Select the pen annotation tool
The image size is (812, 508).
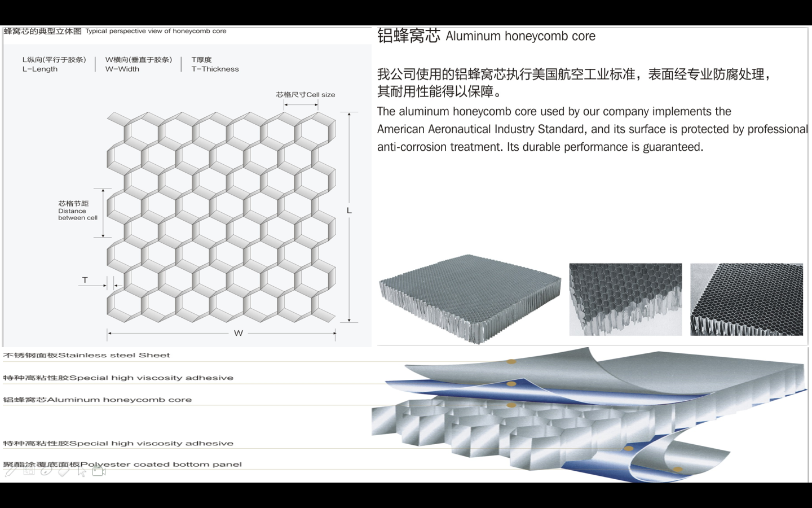tap(10, 471)
